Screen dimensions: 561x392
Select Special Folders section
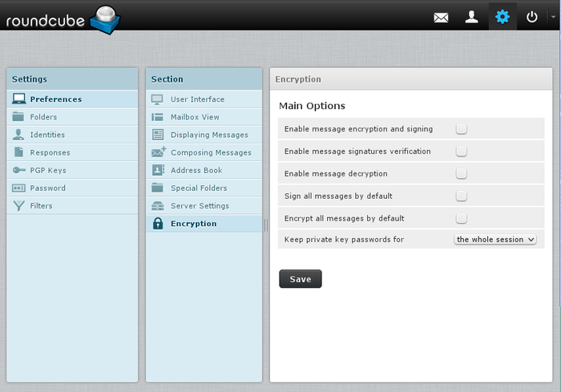click(204, 188)
